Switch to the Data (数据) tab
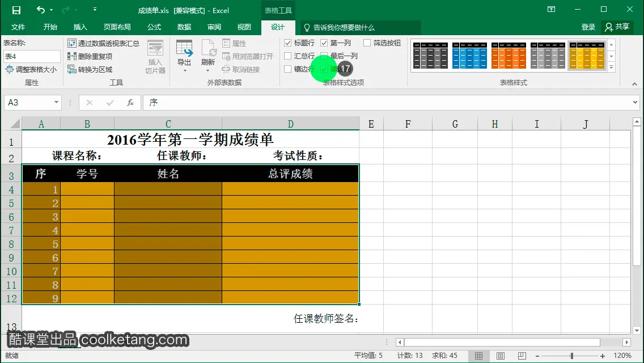644x363 pixels. tap(184, 27)
